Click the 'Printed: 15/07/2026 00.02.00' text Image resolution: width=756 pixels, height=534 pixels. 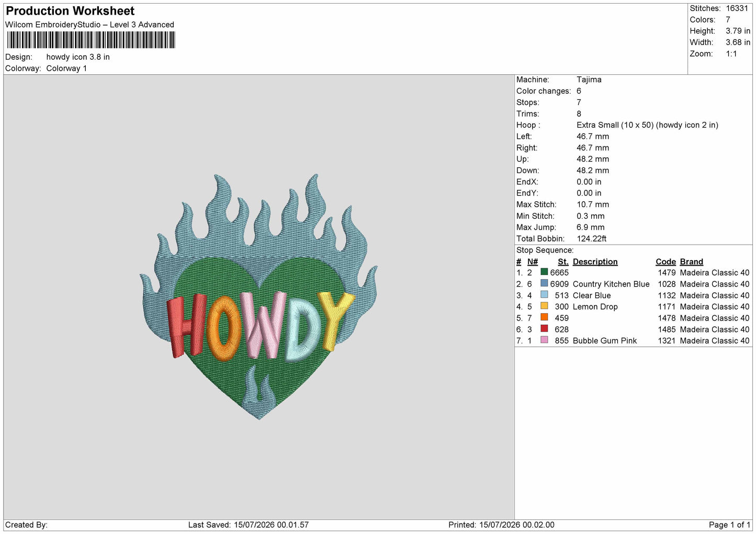[501, 525]
